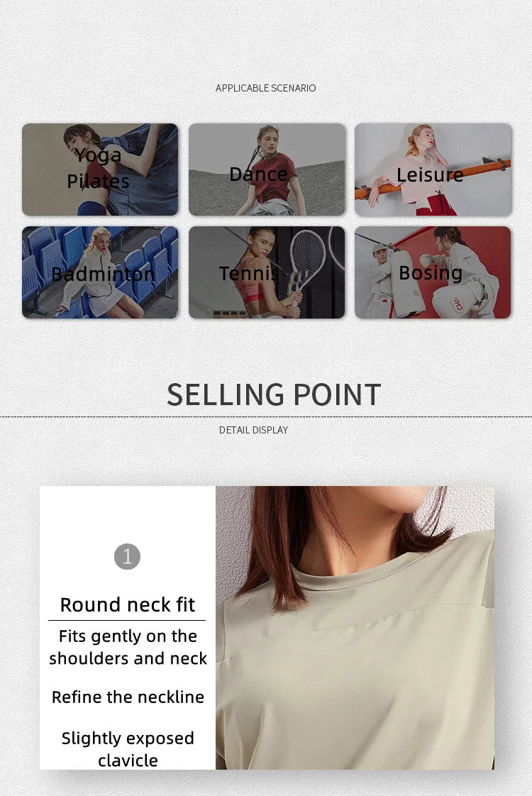Click the SELLING POINT title
The image size is (532, 796).
[274, 394]
